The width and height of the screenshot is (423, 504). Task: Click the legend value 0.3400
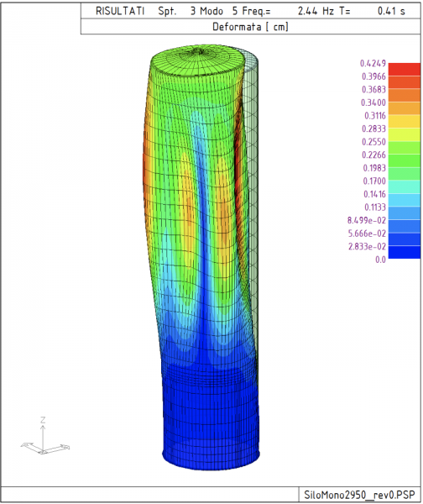point(373,102)
